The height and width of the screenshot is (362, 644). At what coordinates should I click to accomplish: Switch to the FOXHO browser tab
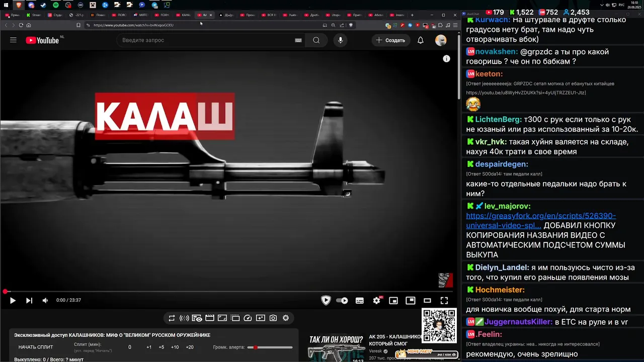[162, 15]
